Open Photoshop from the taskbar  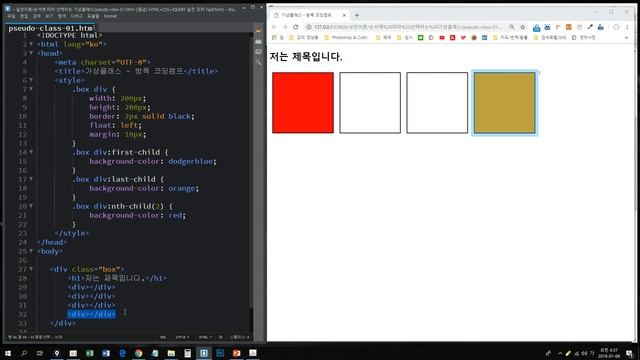pos(220,353)
